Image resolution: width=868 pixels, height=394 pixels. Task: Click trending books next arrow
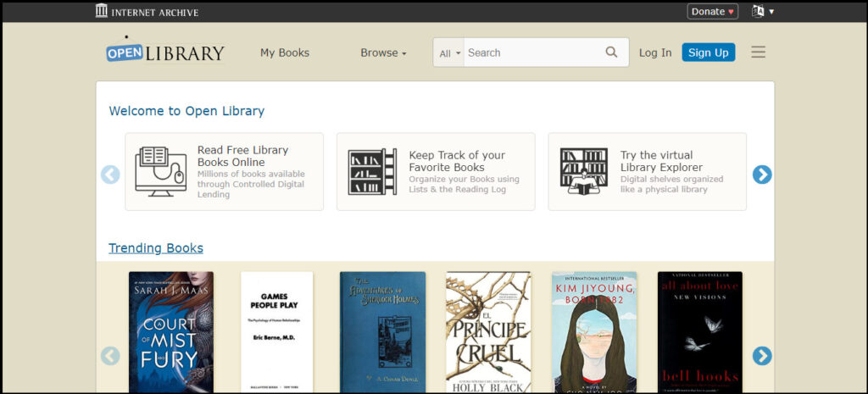(762, 356)
